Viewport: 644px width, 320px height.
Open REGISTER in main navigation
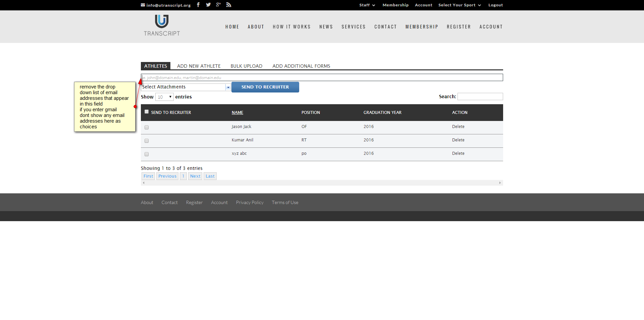(459, 27)
